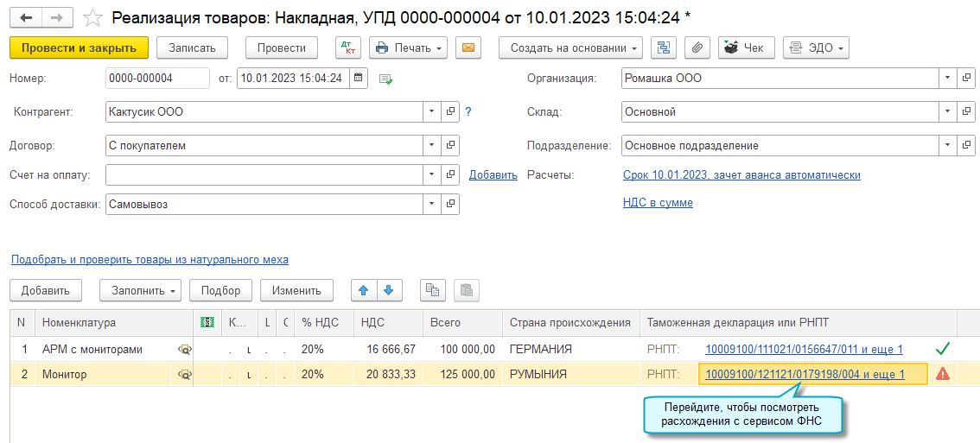Expand the Склад dropdown list
980x443 pixels.
click(948, 112)
